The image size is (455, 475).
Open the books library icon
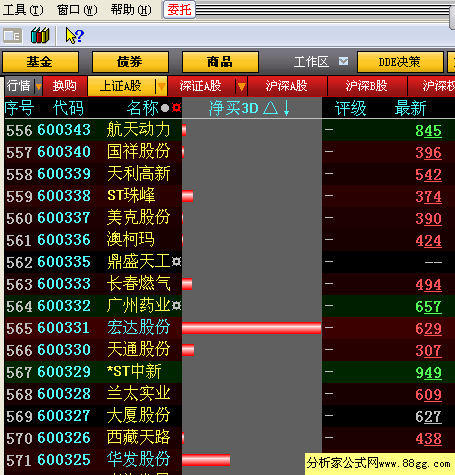coord(40,35)
